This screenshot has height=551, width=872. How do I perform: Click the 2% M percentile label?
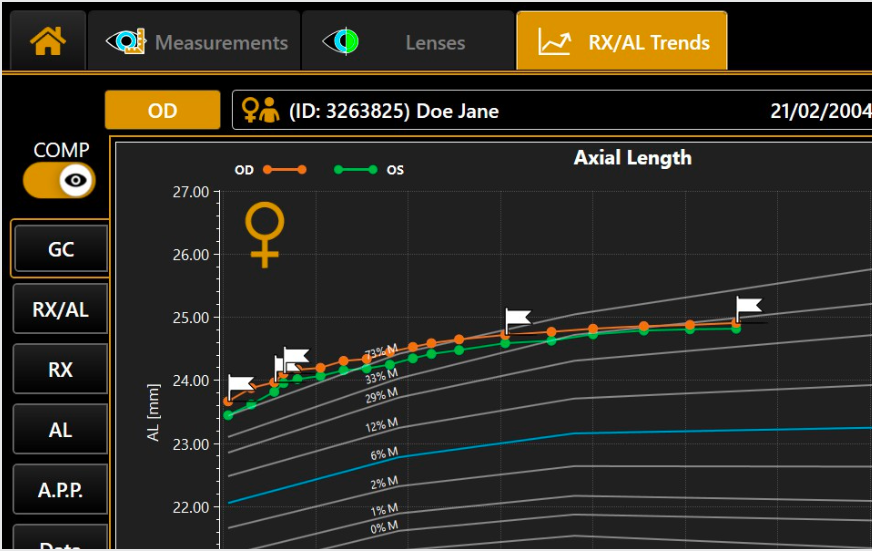pyautogui.click(x=384, y=482)
